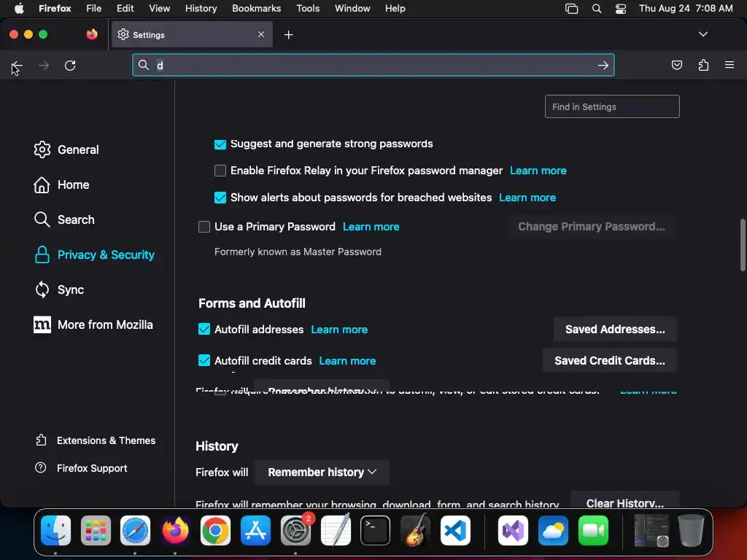This screenshot has height=560, width=747.
Task: Open Learn more for Primary Password
Action: point(371,227)
